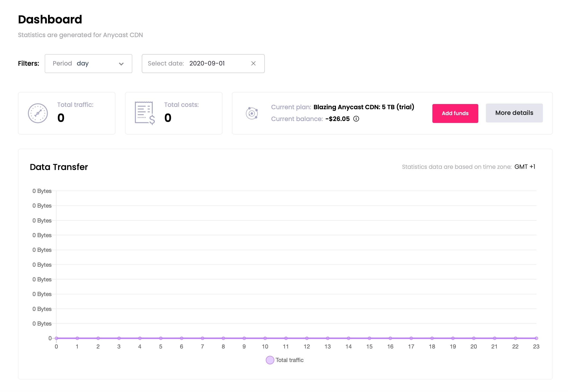Screen dimensions: 568x392
Task: Click the chart data point at hour 18
Action: click(x=432, y=338)
